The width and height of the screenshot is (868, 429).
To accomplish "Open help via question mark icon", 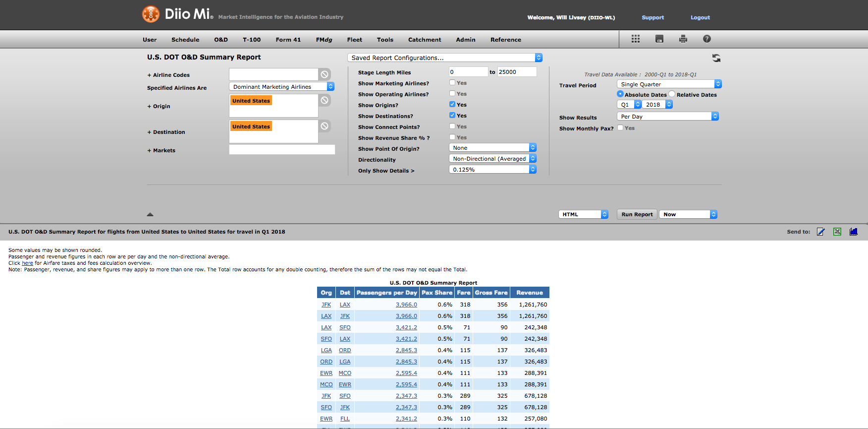I will coord(707,39).
